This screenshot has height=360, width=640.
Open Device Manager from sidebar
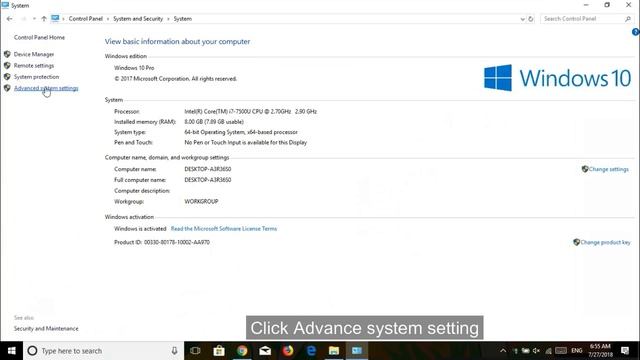coord(34,54)
